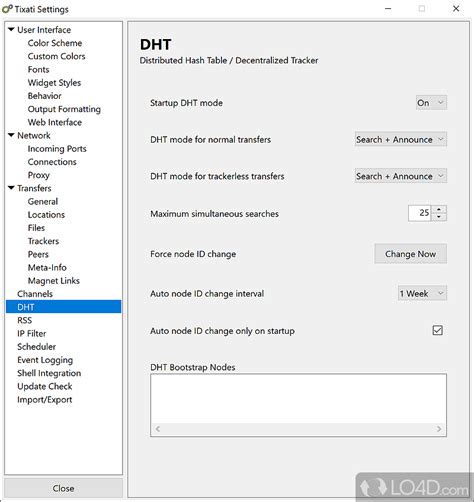Select Color Scheme in settings tree
This screenshot has height=502, width=474.
pyautogui.click(x=55, y=43)
